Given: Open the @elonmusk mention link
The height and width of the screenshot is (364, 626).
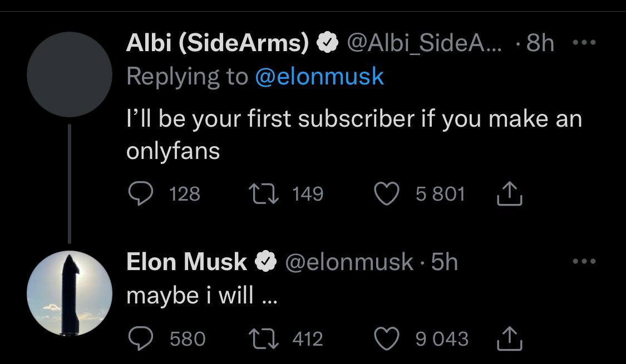Looking at the screenshot, I should tap(319, 76).
